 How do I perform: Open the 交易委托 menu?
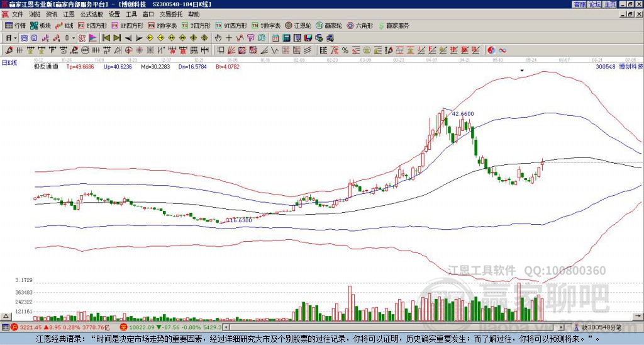point(171,14)
